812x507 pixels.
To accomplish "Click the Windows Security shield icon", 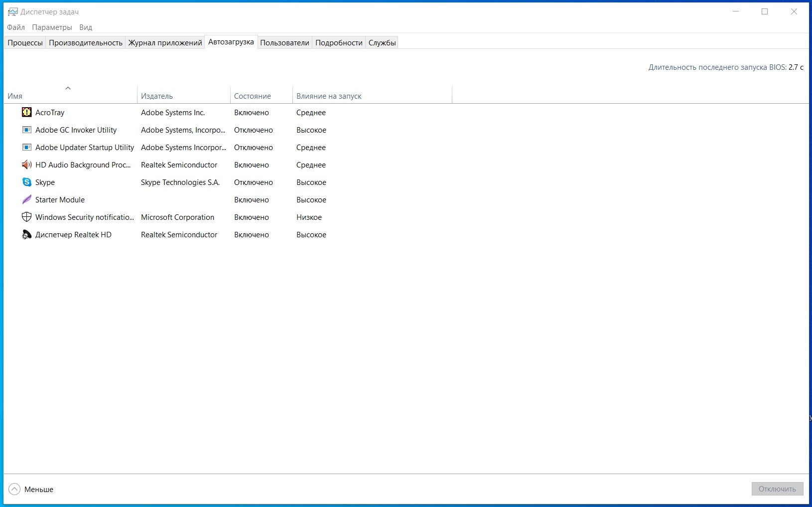I will [27, 217].
